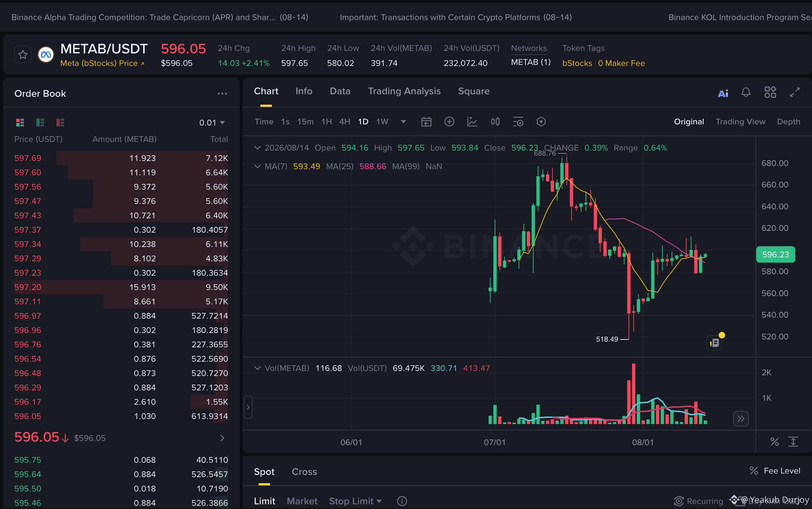
Task: Open order book options three-dot menu
Action: [x=222, y=94]
